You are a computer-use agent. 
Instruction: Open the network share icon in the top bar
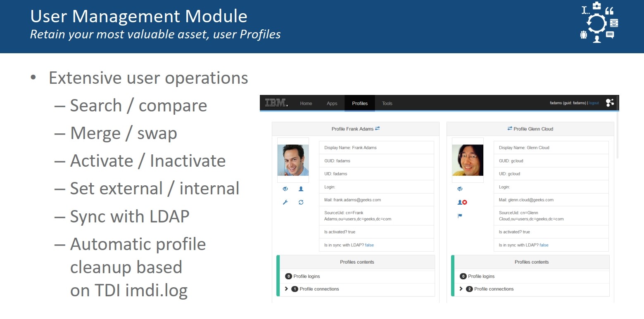coord(610,103)
